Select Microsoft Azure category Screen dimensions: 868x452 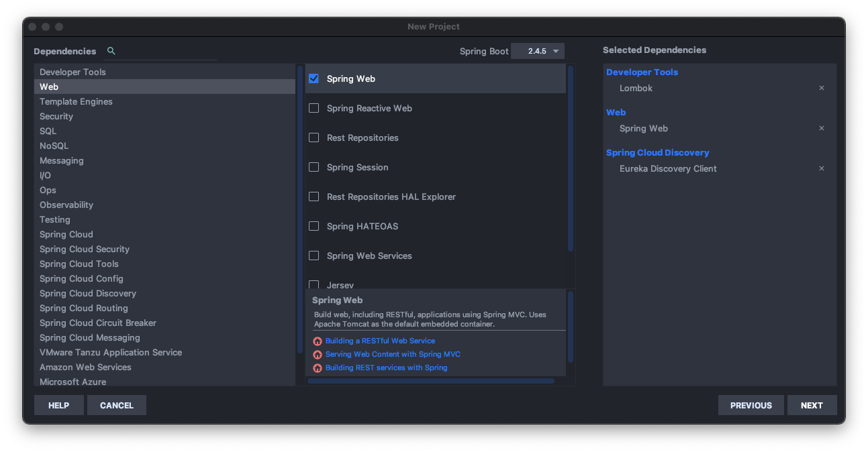click(164, 381)
